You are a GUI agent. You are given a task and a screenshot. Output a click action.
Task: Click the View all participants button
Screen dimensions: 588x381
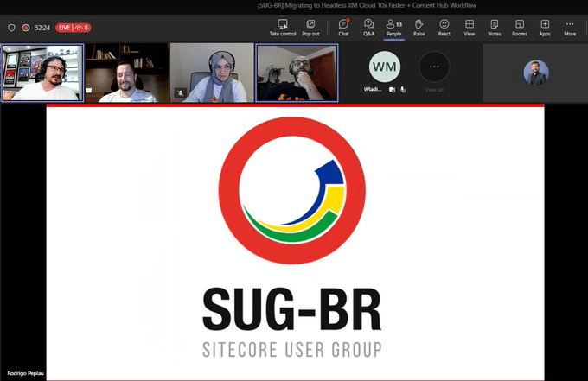(434, 72)
